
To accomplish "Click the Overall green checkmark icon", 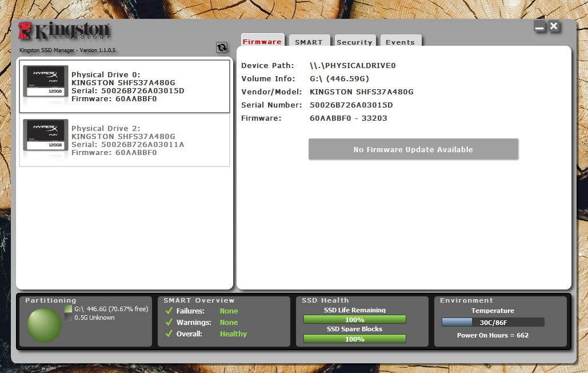I will [169, 333].
